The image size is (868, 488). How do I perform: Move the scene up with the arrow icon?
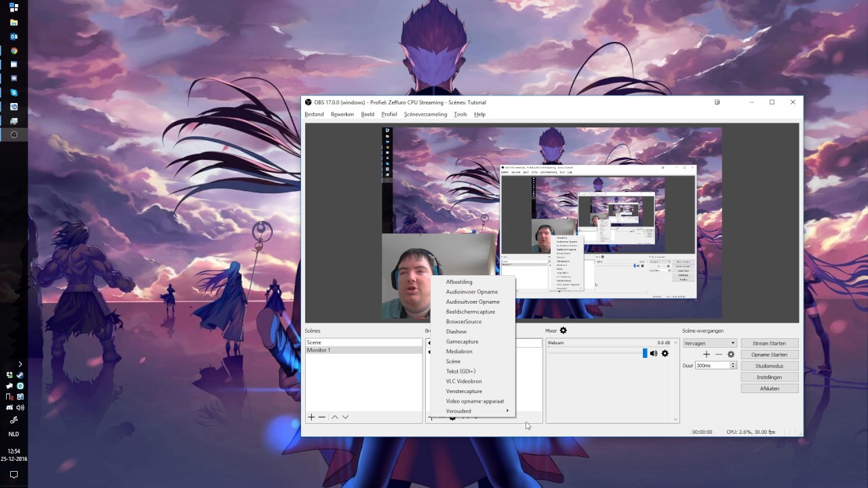click(x=334, y=417)
